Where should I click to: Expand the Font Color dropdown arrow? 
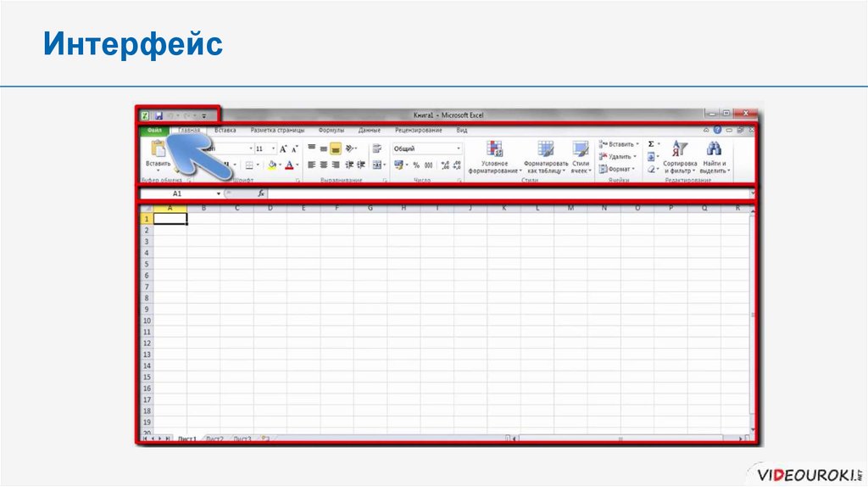pos(298,165)
